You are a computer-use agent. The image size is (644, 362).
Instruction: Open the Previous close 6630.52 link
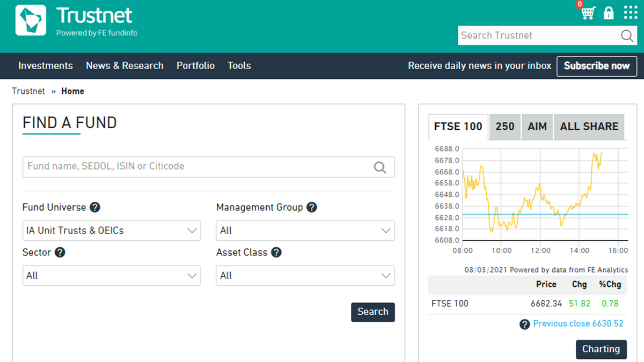[578, 324]
